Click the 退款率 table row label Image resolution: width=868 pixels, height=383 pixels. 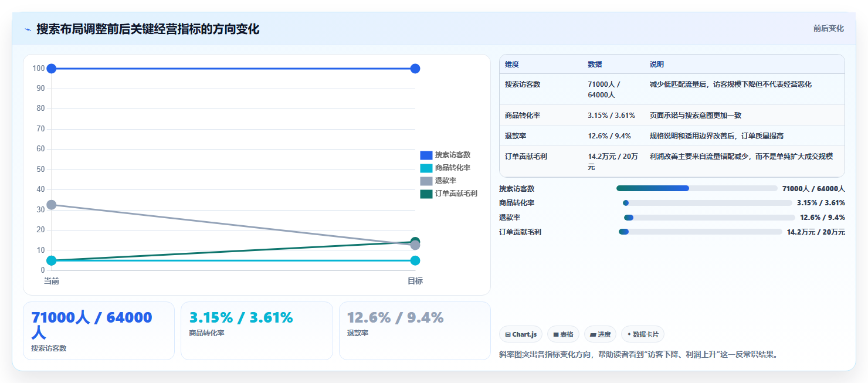pyautogui.click(x=516, y=136)
